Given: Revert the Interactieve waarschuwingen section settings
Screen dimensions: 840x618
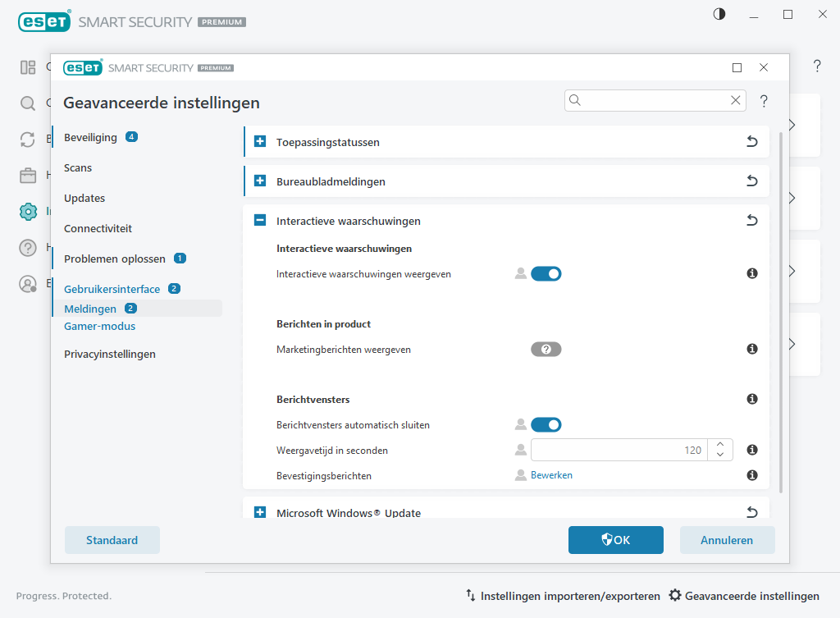Looking at the screenshot, I should [x=751, y=221].
